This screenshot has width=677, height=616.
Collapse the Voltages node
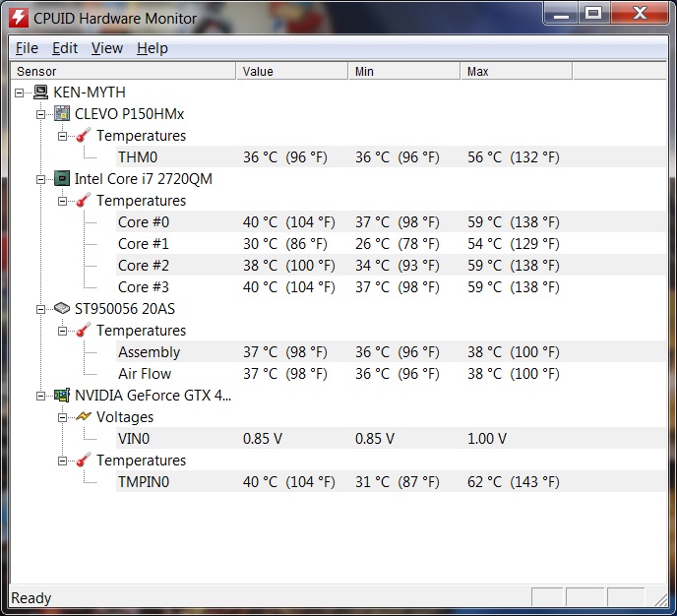click(62, 417)
